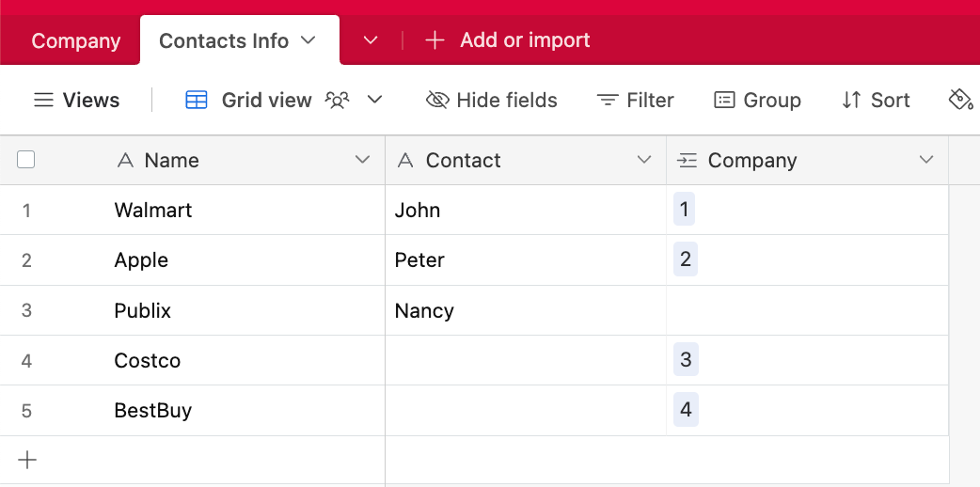Screen dimensions: 980x487
Task: Select the BestBuy cell
Action: click(x=244, y=411)
